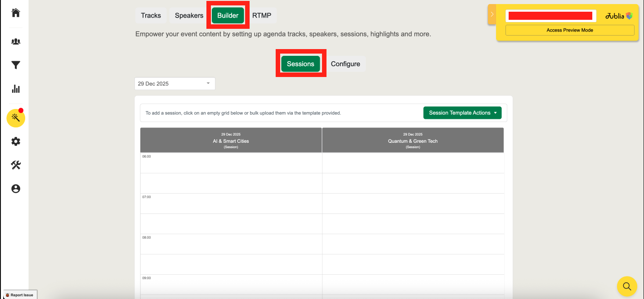
Task: Switch to the Tracks tab
Action: (x=151, y=15)
